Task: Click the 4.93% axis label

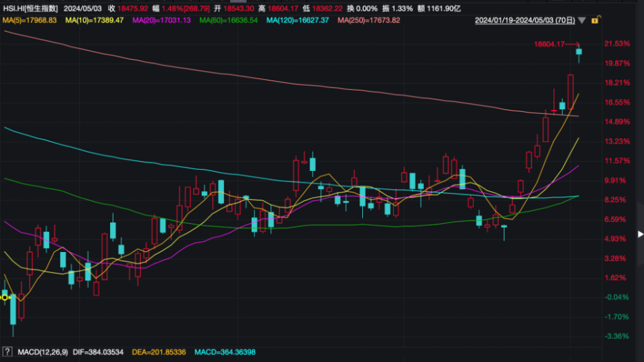Action: 615,239
